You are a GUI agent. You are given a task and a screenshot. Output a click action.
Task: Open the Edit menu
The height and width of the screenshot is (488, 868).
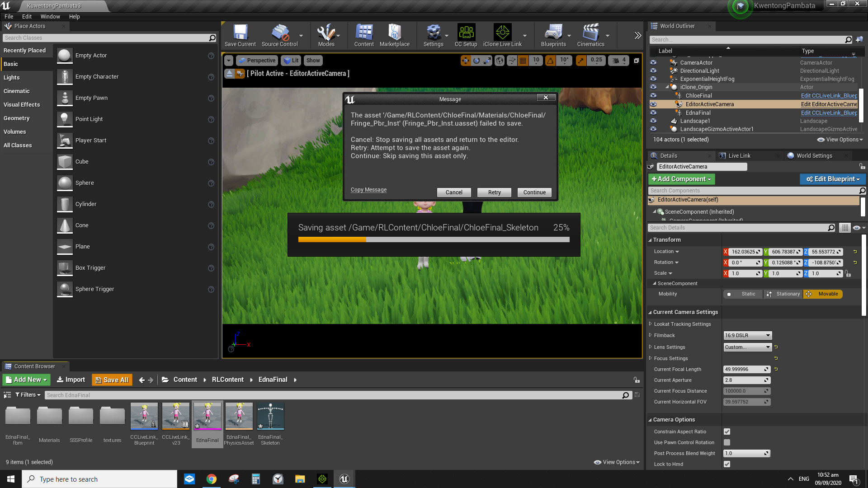click(x=27, y=17)
